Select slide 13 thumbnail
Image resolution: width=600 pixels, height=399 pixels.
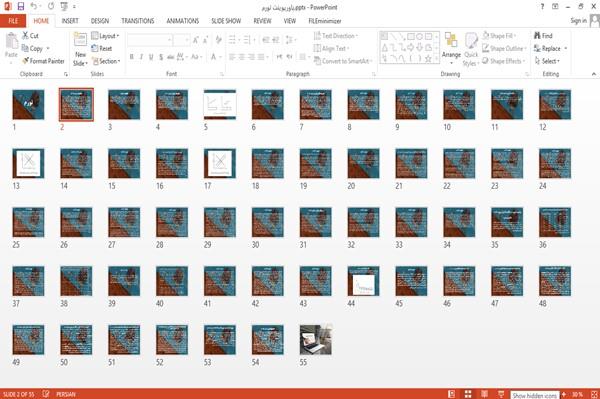(x=28, y=163)
